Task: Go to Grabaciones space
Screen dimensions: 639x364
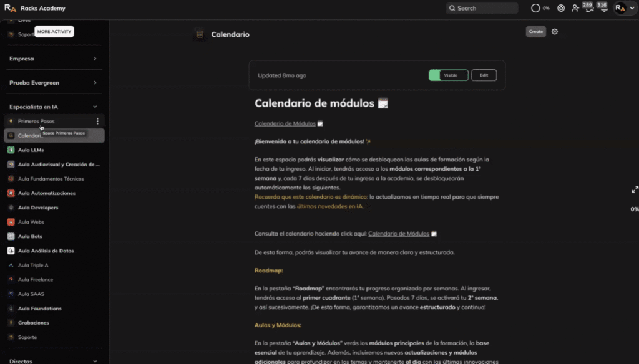Action: coord(33,323)
